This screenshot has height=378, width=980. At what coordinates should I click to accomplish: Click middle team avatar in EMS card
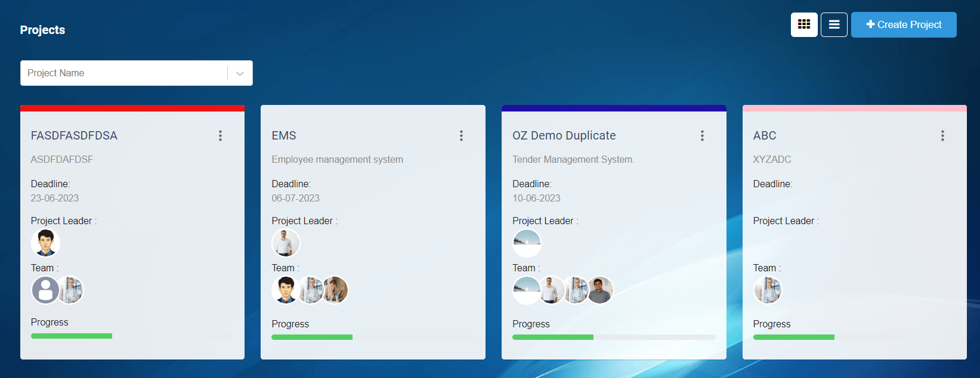click(x=311, y=290)
